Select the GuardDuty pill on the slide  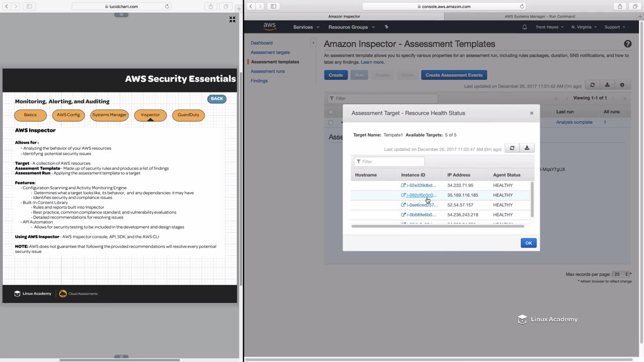[x=188, y=115]
